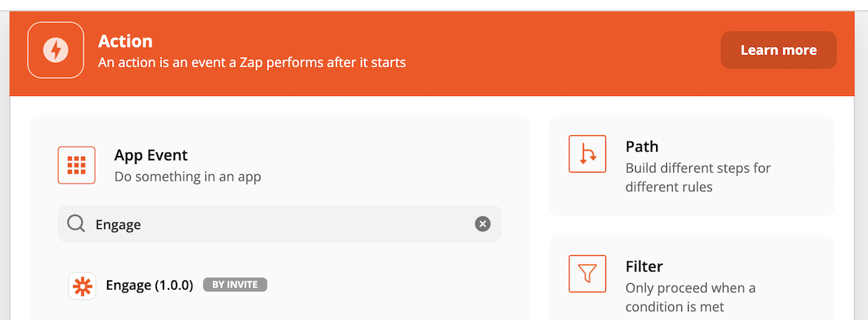
Task: Select the App Event grid icon
Action: coord(77,165)
